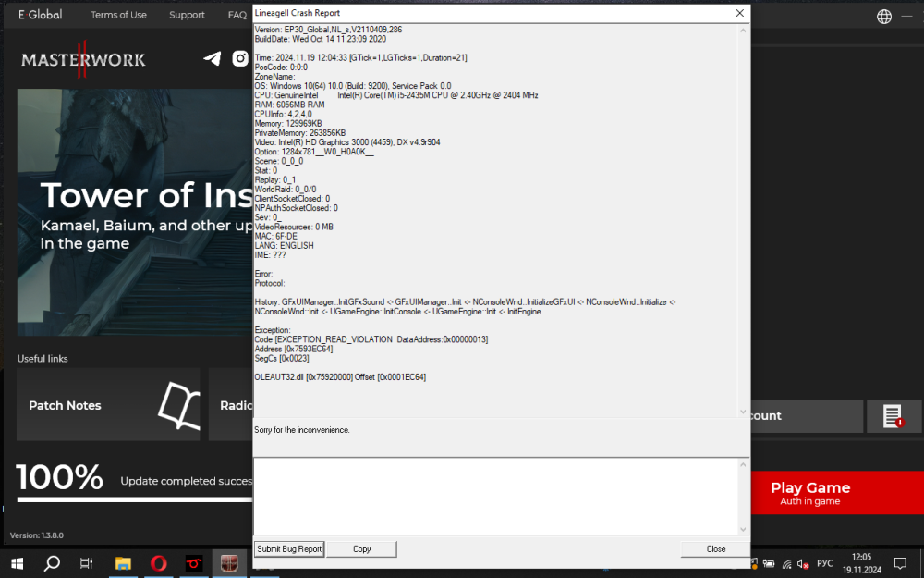The width and height of the screenshot is (924, 578).
Task: Open the Support menu item
Action: tap(187, 15)
